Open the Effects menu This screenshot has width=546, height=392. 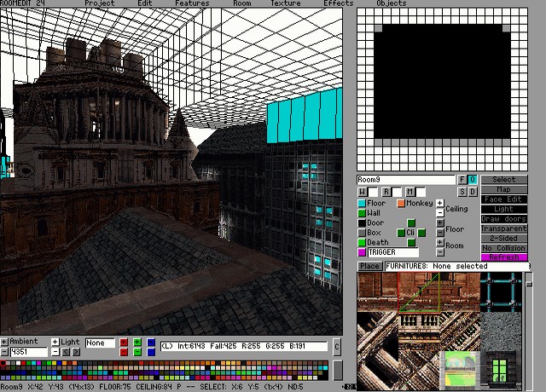click(x=338, y=3)
